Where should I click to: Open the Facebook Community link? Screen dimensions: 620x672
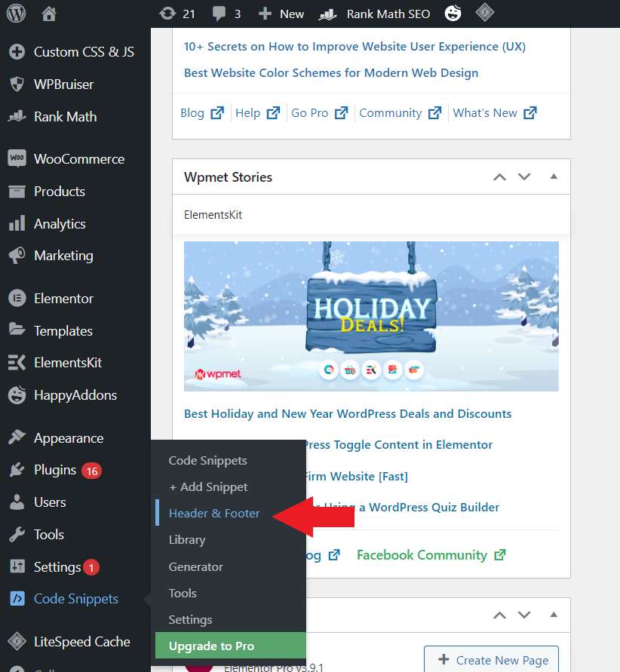pos(431,555)
